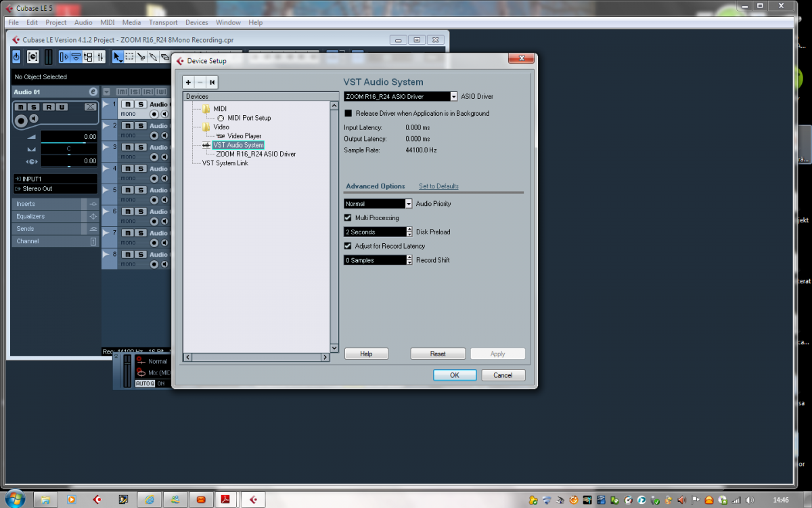The image size is (812, 508).
Task: Open the Windows Start menu
Action: 15,500
